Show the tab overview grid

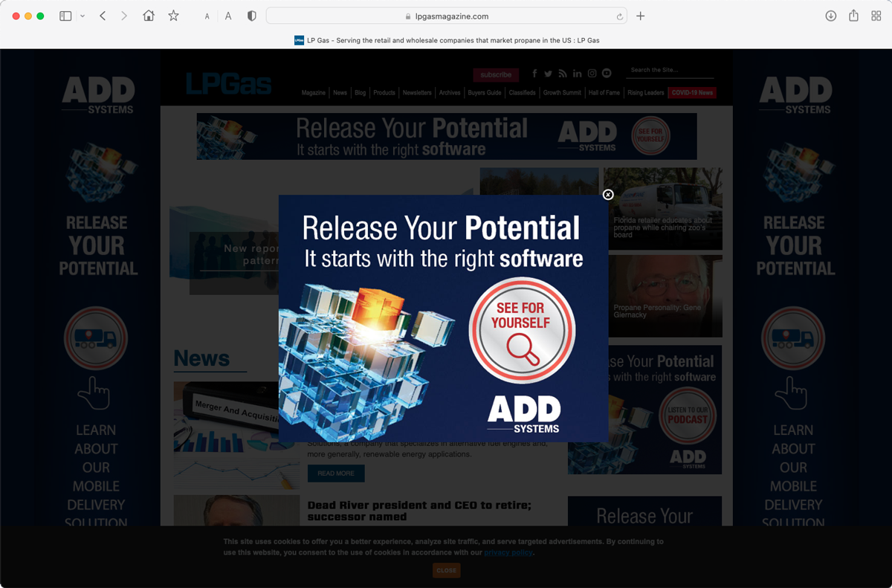click(x=876, y=16)
